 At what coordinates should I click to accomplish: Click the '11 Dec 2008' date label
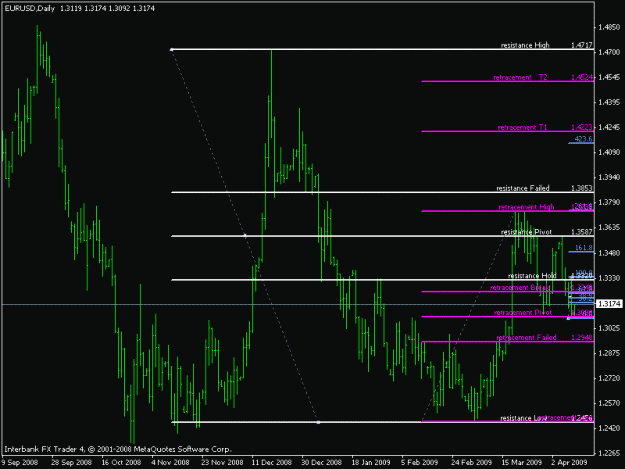[x=271, y=462]
